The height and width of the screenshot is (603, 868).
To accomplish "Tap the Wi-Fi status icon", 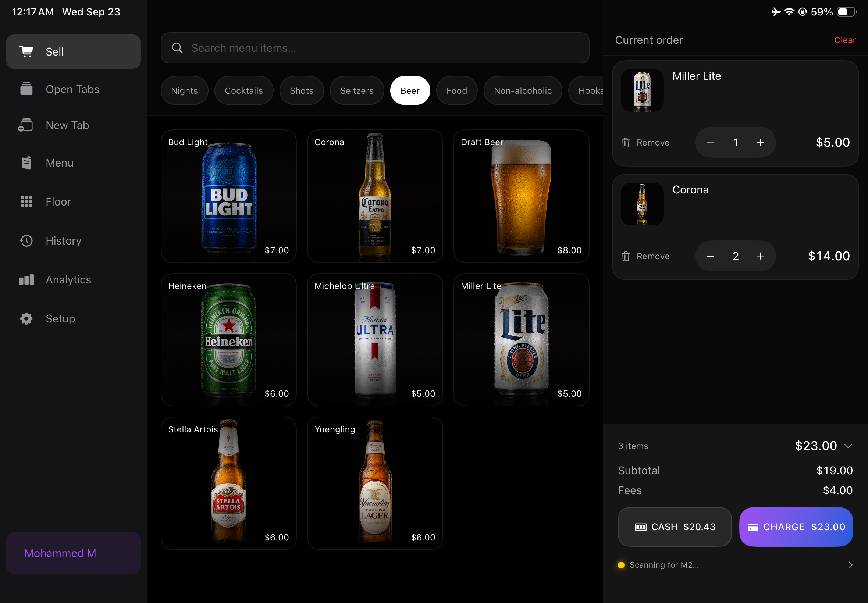I will pyautogui.click(x=789, y=12).
